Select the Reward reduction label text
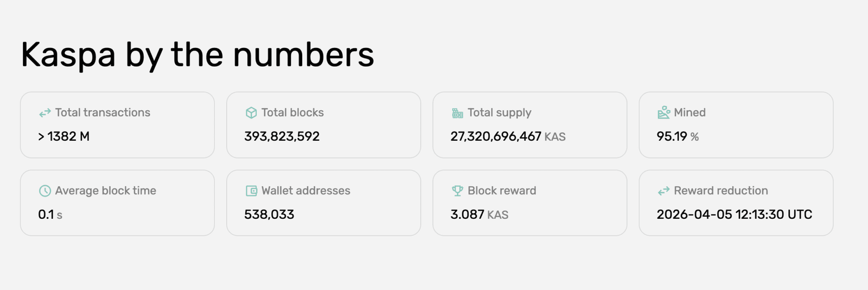868x290 pixels. tap(720, 191)
